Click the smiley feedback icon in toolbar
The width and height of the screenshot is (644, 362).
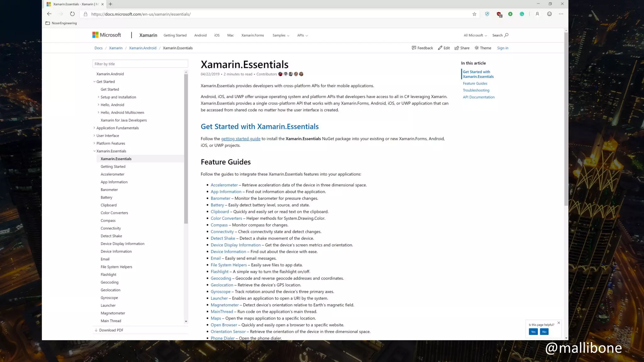(549, 14)
